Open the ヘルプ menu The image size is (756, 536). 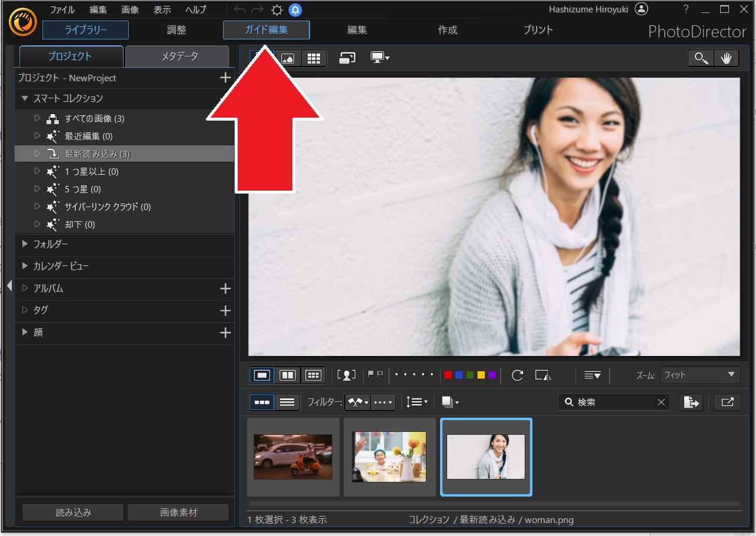tap(196, 10)
